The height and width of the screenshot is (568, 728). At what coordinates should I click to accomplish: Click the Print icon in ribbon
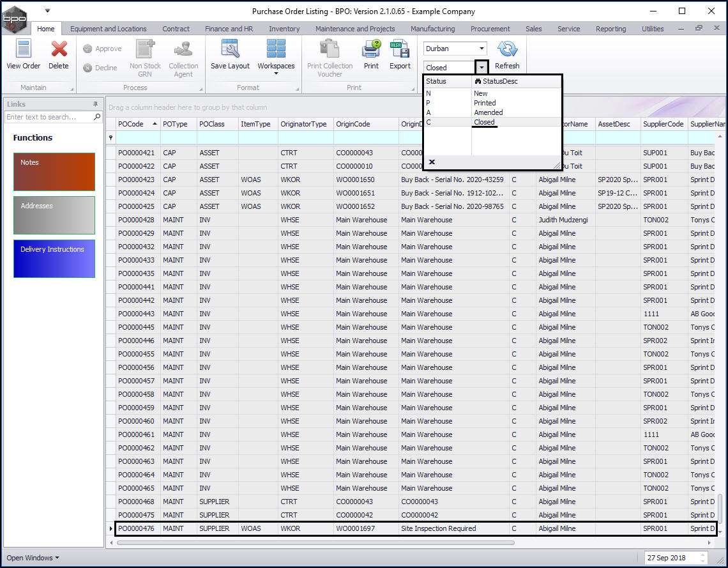point(371,50)
